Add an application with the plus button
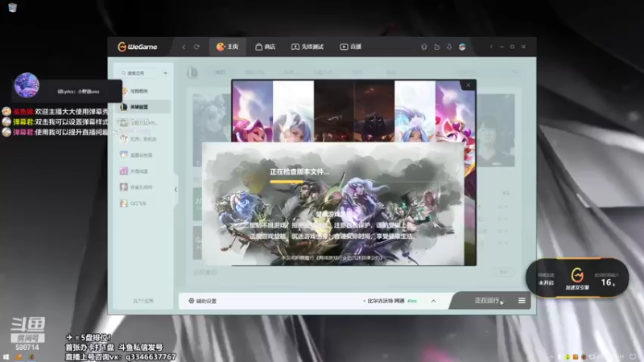The image size is (644, 362). coord(165,73)
